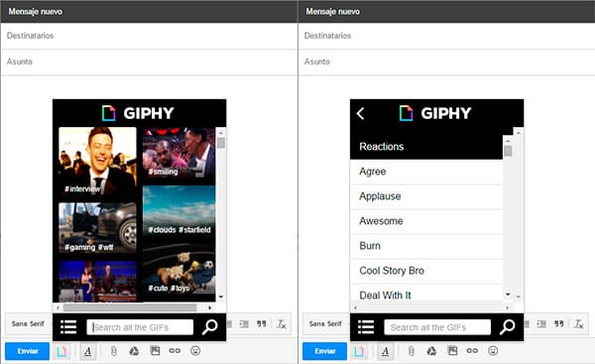
Task: Click Destinatarios field in right window
Action: coord(446,36)
